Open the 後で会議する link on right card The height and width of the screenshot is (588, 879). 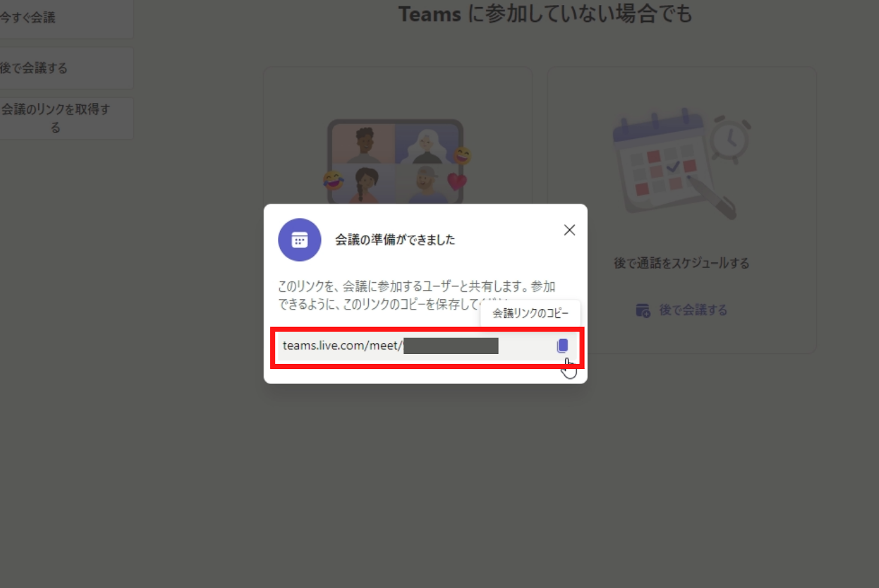pyautogui.click(x=693, y=310)
